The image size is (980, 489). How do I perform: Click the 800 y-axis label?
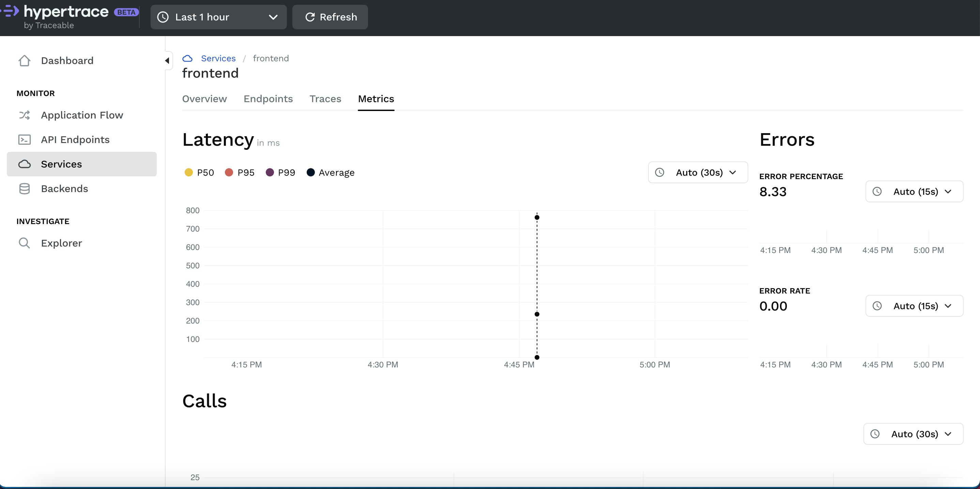point(193,210)
